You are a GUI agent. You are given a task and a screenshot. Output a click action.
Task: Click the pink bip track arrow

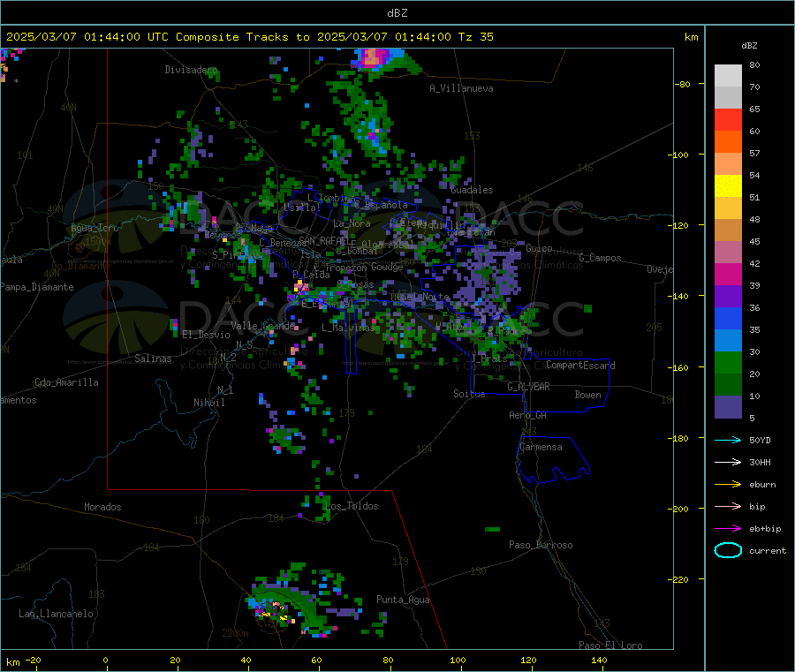728,506
